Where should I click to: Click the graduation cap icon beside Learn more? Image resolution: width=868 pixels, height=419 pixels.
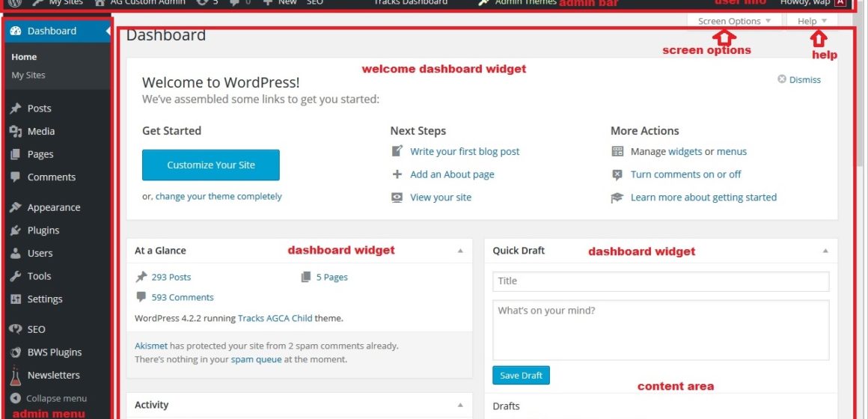[x=617, y=198]
